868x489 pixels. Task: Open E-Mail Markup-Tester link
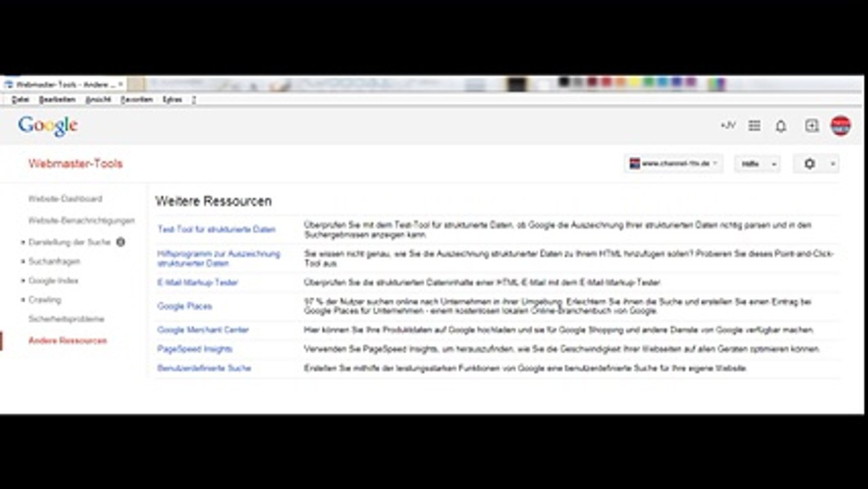coord(198,283)
